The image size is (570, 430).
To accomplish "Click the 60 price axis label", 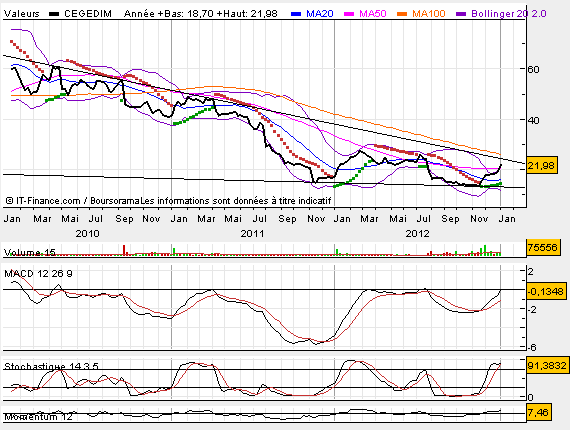I will coord(534,69).
